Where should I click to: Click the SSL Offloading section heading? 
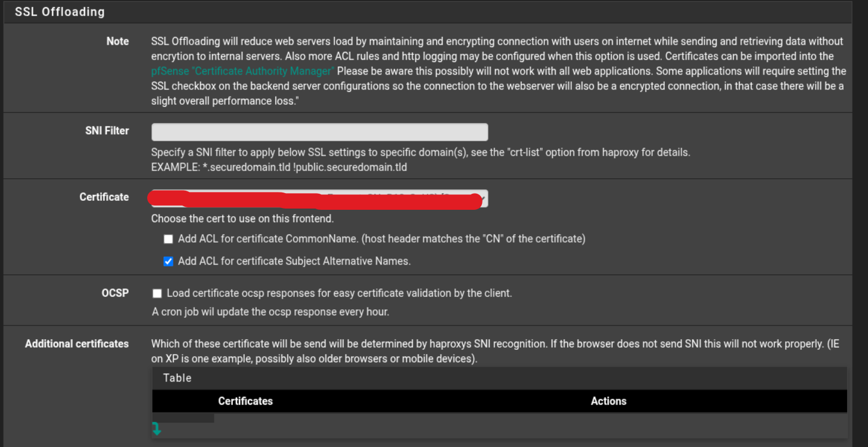tap(60, 12)
